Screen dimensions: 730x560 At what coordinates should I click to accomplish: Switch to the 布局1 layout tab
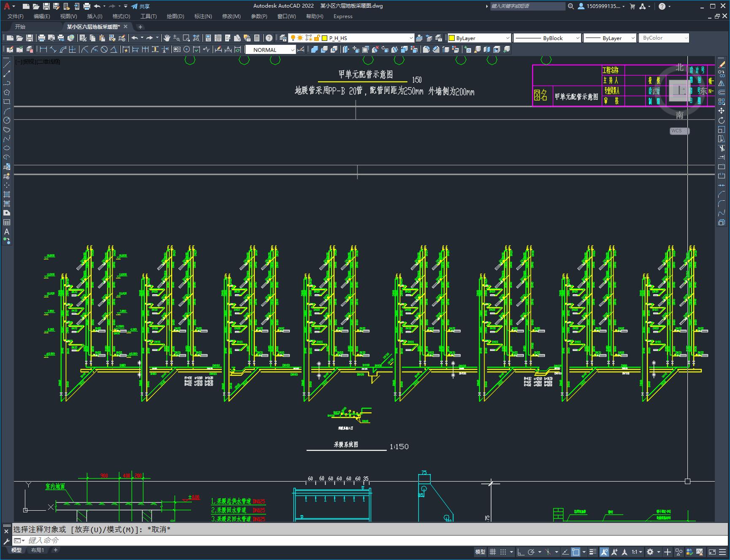click(x=38, y=550)
